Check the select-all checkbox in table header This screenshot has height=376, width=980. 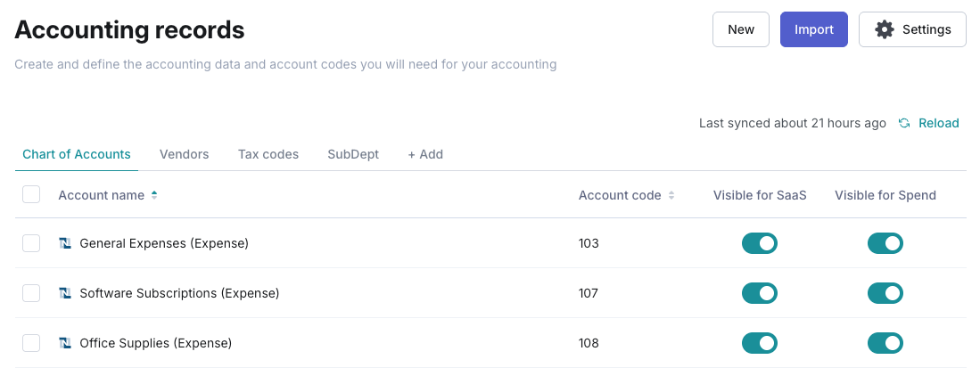31,194
